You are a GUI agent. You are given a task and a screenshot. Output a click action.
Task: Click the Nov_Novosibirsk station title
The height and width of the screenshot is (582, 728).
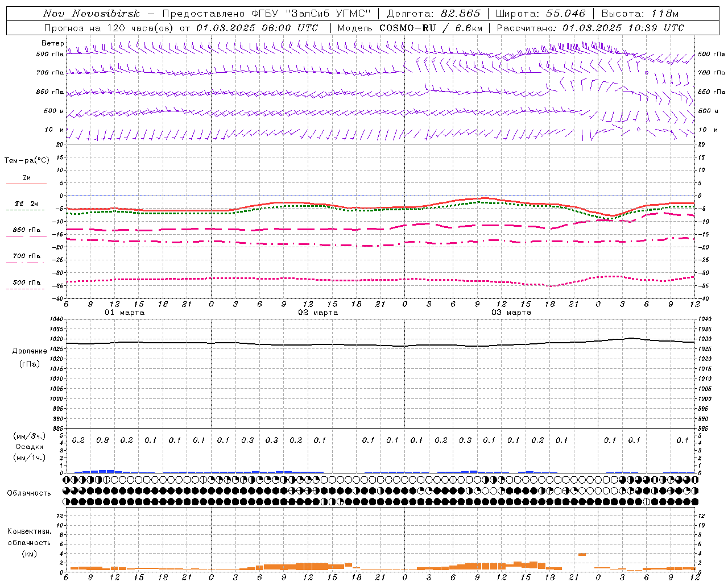(92, 14)
